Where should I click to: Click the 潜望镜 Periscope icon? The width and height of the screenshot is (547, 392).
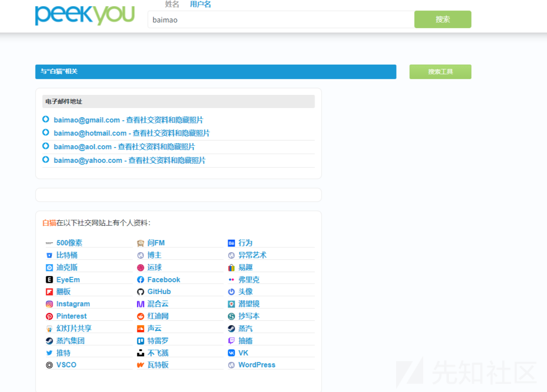pyautogui.click(x=231, y=304)
